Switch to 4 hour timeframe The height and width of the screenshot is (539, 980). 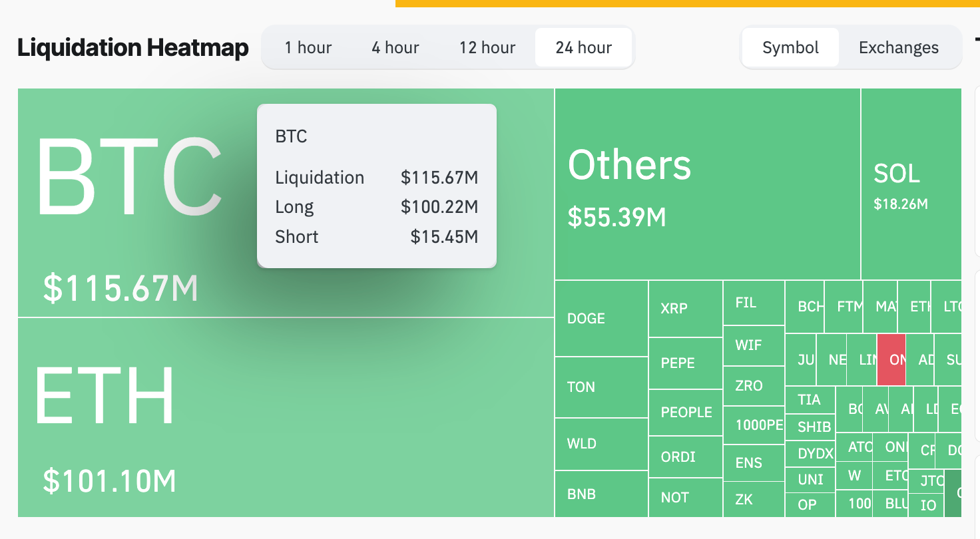395,48
